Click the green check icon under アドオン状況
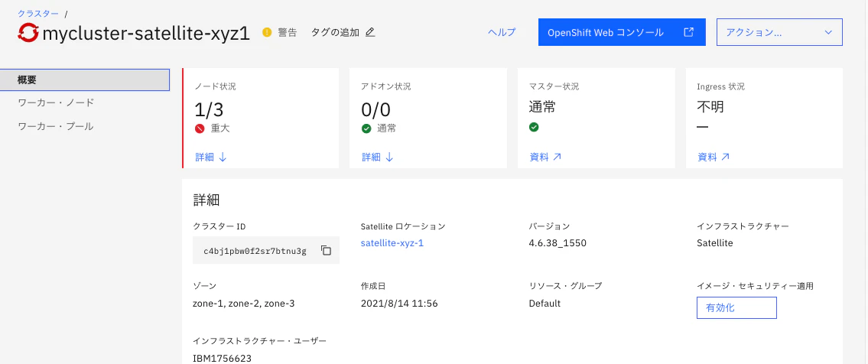The width and height of the screenshot is (868, 364). click(366, 128)
